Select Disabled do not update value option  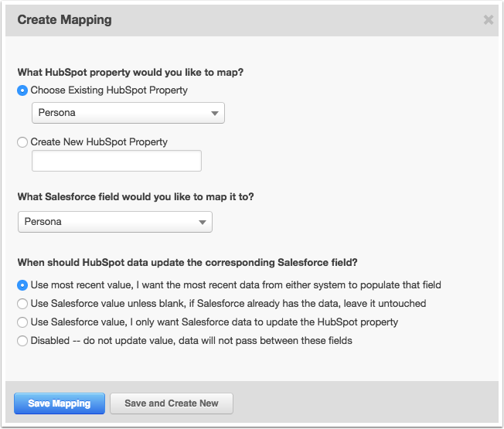22,341
